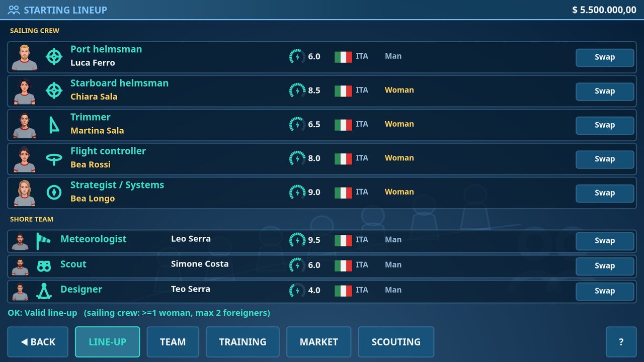This screenshot has height=362, width=644.
Task: Open Chiara Sala's portrait avatar
Action: click(24, 91)
